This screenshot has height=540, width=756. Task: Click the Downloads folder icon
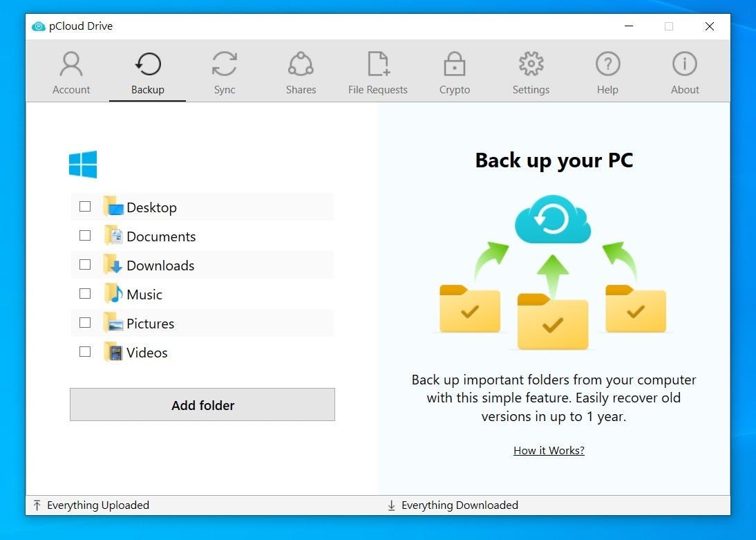[x=113, y=264]
